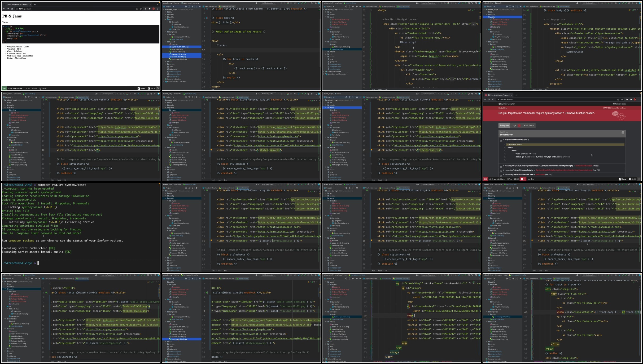
Task: Expand the EnvironmentConfigurator.php trace entry
Action: [501, 167]
